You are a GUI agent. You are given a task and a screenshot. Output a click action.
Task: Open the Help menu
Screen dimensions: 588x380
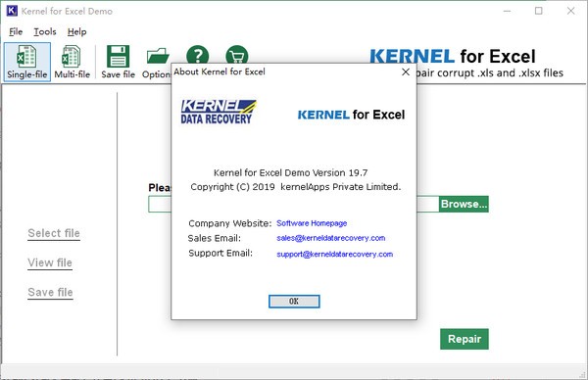76,32
